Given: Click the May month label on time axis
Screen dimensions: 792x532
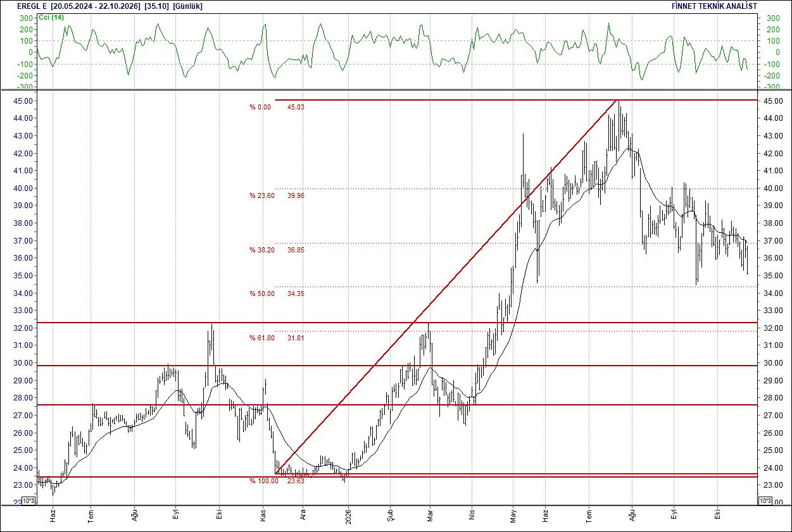Looking at the screenshot, I should click(x=513, y=517).
